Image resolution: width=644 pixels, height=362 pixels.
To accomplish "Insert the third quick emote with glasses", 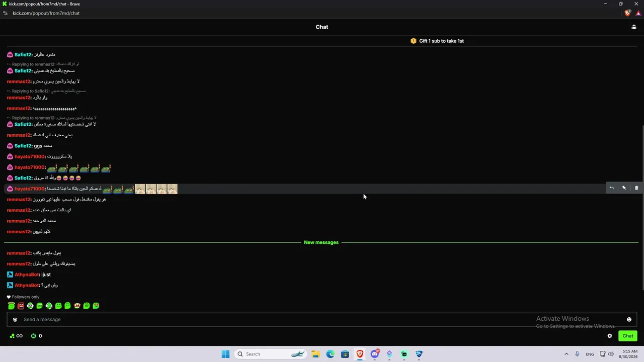I will pos(30,306).
